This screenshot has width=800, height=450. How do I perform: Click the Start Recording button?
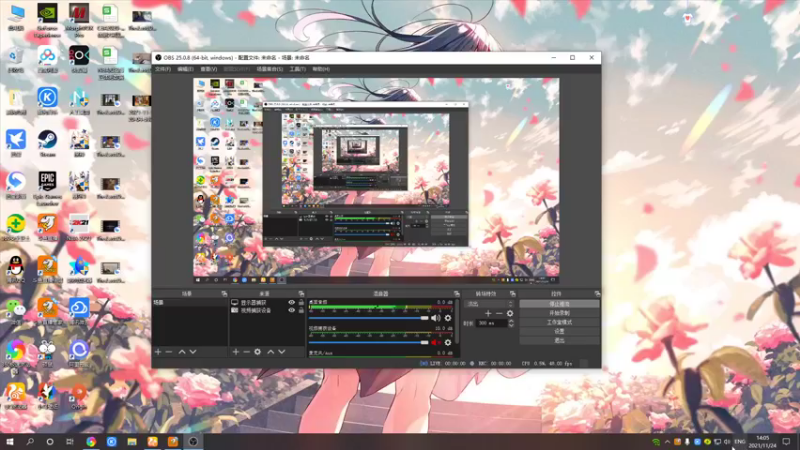559,313
